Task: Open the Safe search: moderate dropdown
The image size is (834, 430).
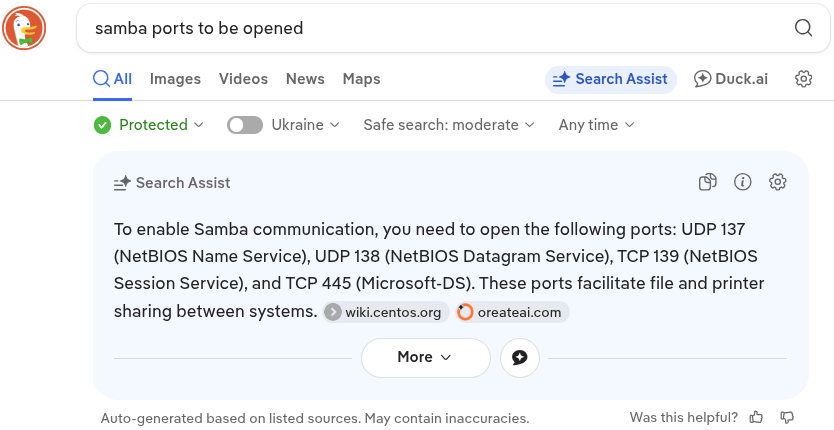Action: (x=449, y=125)
